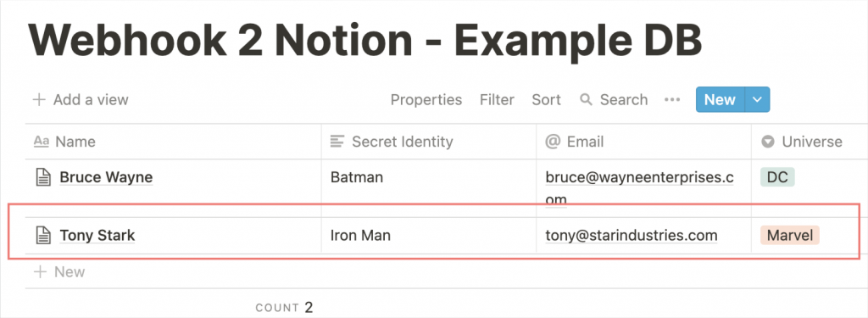868x318 pixels.
Task: Click the plus icon next to Add a view
Action: (x=39, y=100)
